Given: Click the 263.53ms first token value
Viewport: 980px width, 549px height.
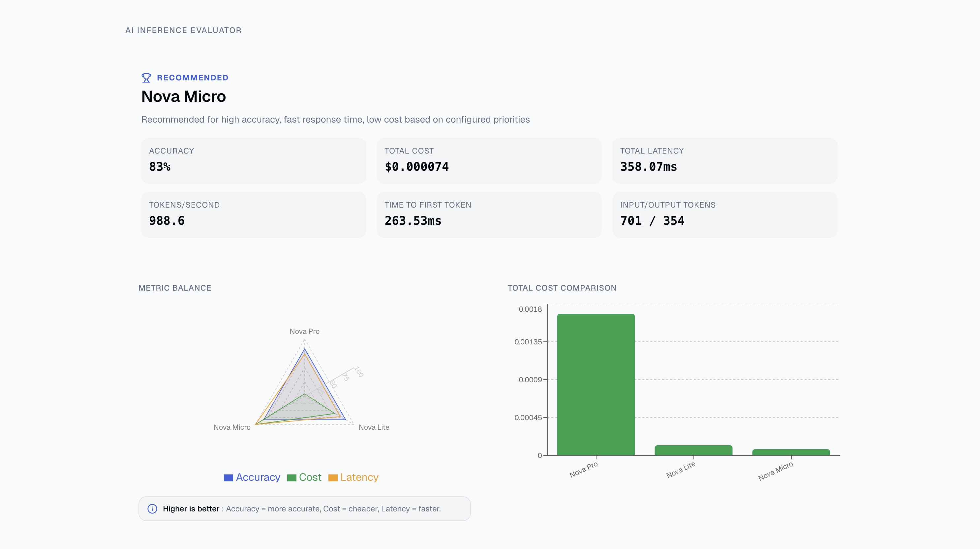Looking at the screenshot, I should (413, 220).
